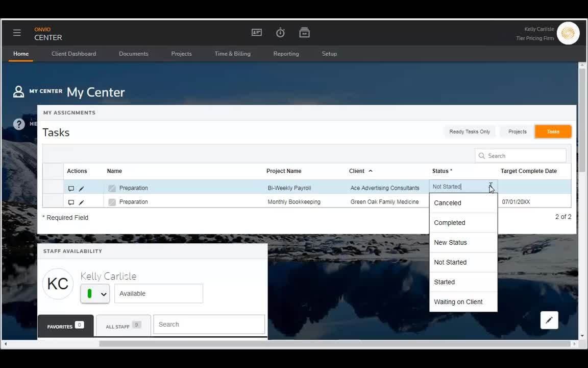Switch the assignments view to Tasks
588x368 pixels.
coord(553,132)
